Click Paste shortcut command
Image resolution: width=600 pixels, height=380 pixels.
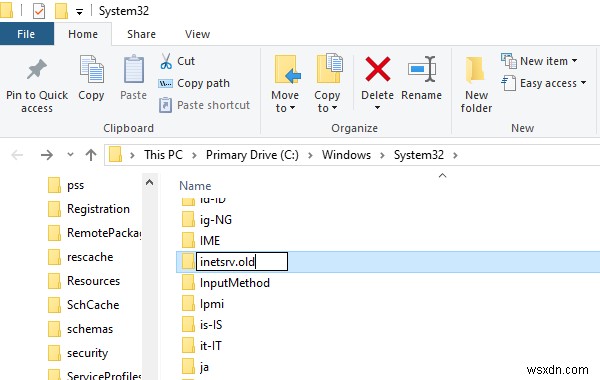point(204,105)
